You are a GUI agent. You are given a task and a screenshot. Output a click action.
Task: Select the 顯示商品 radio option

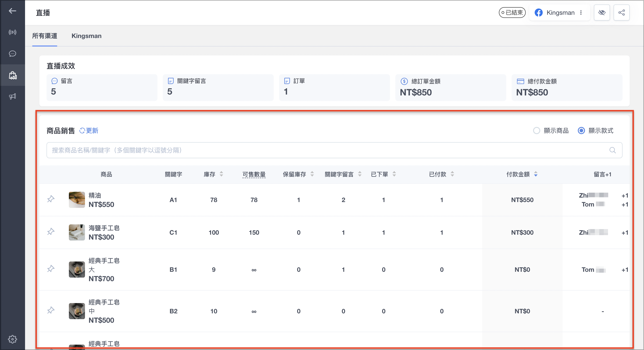coord(536,131)
